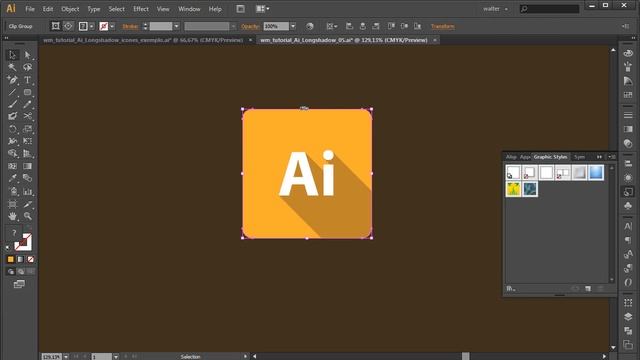
Task: Switch to the Graphic Styles panel tab
Action: pyautogui.click(x=550, y=157)
